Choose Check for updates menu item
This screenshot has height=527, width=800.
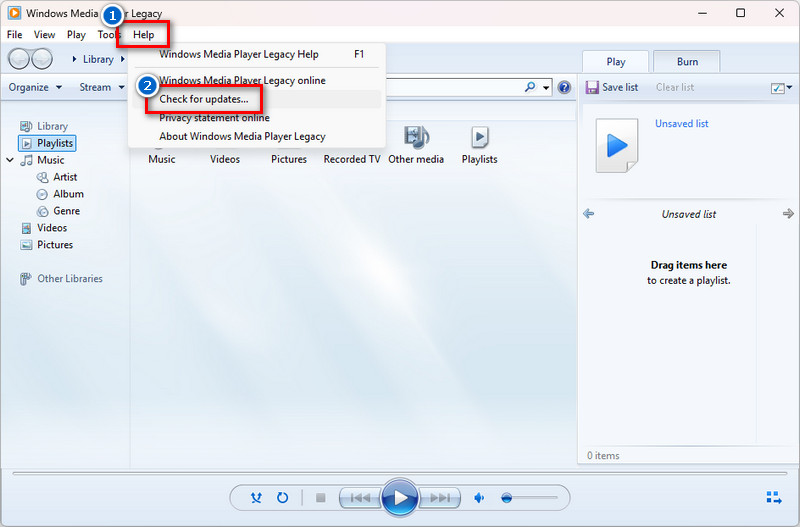tap(257, 99)
